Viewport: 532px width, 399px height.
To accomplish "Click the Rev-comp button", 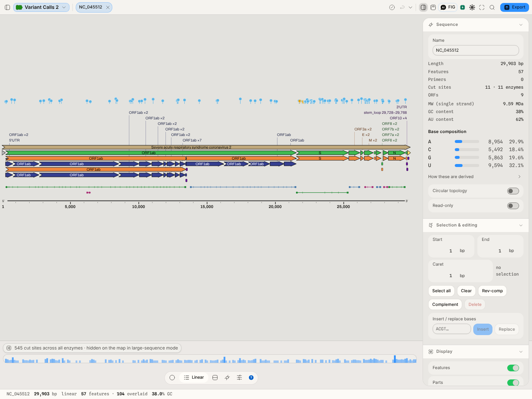I will pos(492,291).
